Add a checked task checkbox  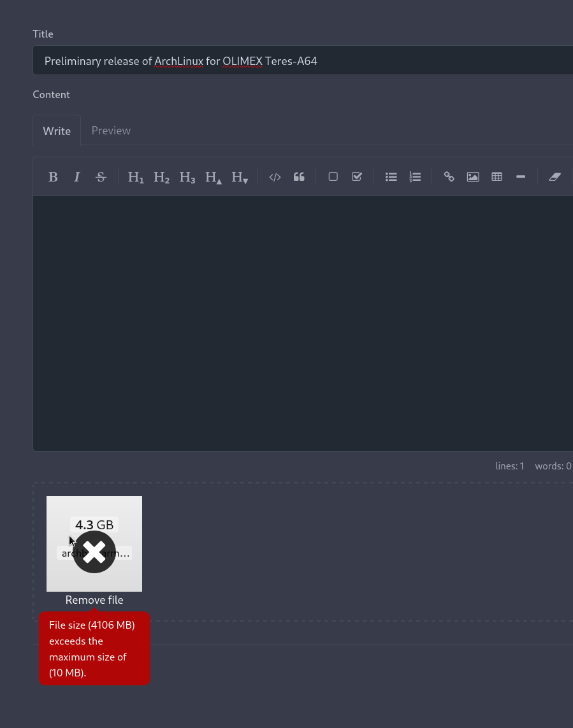click(x=357, y=177)
